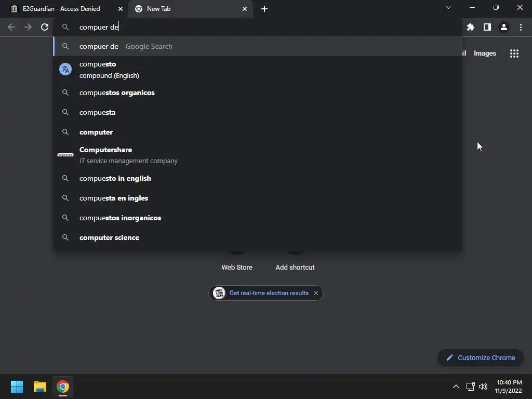Image resolution: width=532 pixels, height=399 pixels.
Task: Select 'compuesta en ingles' suggestion
Action: tap(258, 198)
